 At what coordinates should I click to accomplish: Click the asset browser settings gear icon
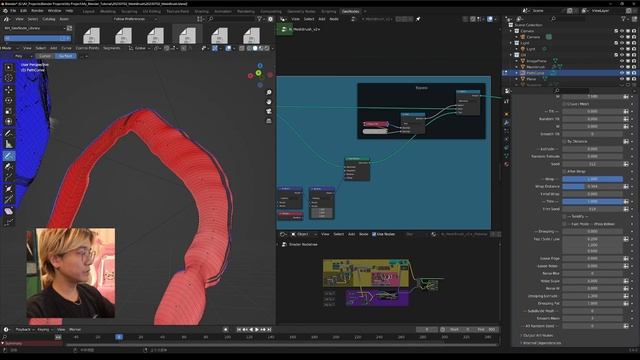(270, 19)
